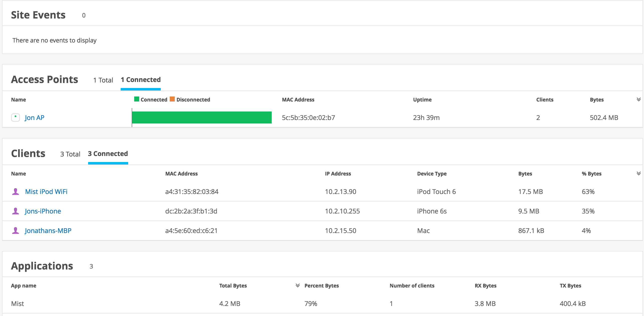
Task: Click the green Connected legend square
Action: (x=137, y=99)
